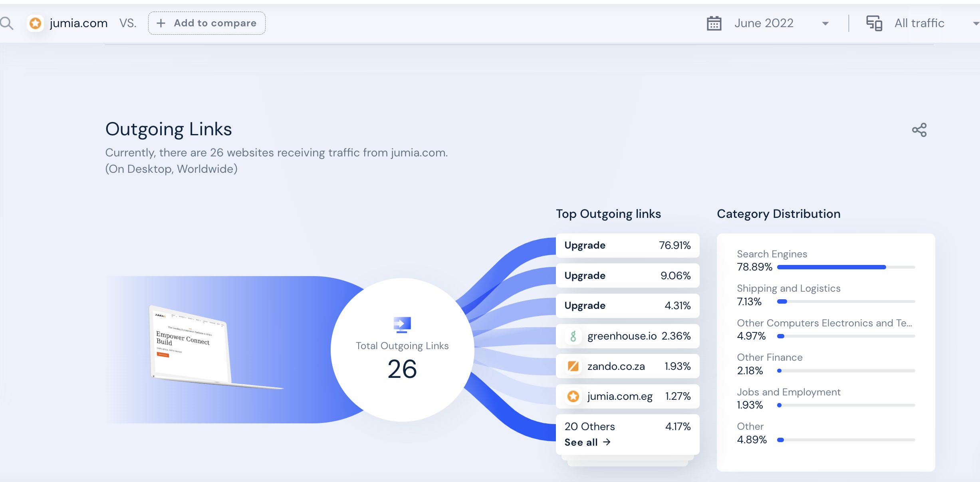Click the jumia.com favicon in header
This screenshot has height=482, width=980.
coord(36,24)
